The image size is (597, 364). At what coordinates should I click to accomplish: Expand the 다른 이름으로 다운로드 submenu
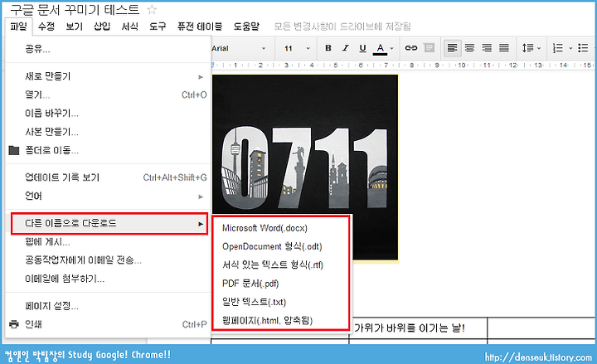(x=109, y=224)
